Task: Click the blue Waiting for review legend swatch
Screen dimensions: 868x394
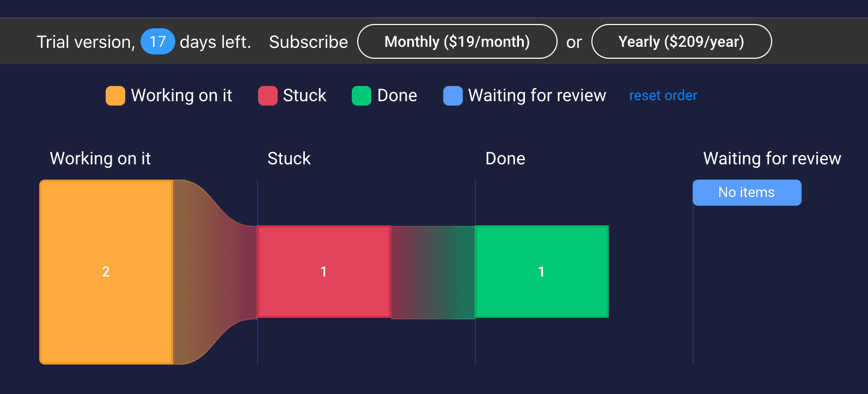Action: tap(453, 96)
